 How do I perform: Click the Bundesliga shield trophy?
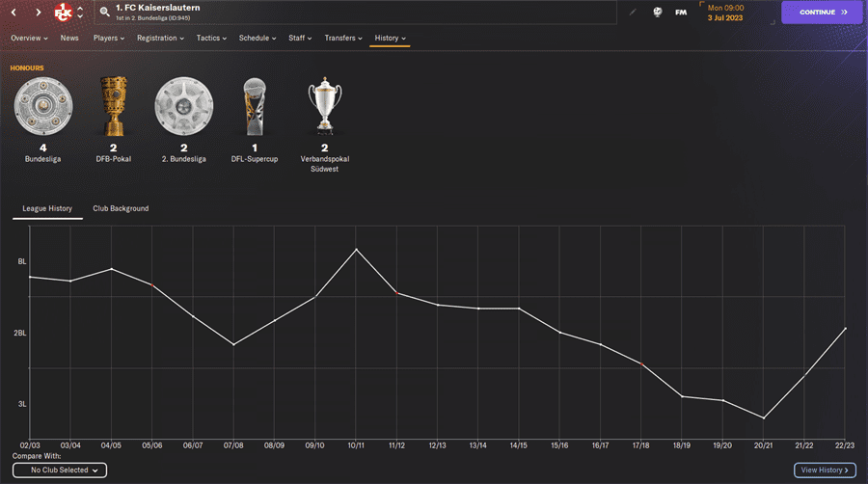(x=43, y=107)
